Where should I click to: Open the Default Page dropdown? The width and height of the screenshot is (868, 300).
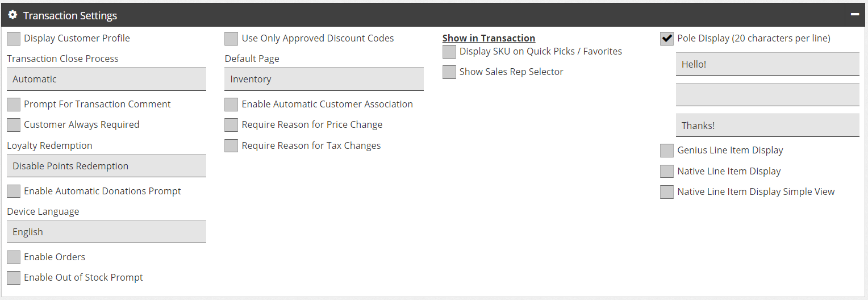[324, 79]
